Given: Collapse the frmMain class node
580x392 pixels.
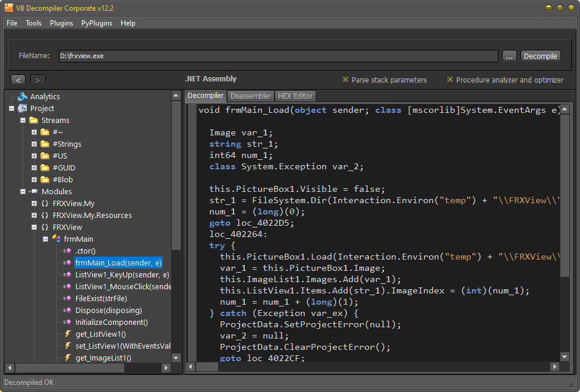Looking at the screenshot, I should pos(45,239).
